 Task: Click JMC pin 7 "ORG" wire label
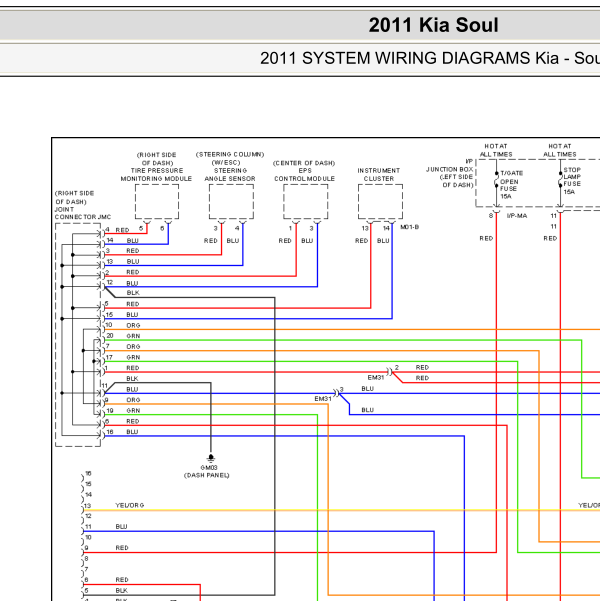[x=133, y=346]
